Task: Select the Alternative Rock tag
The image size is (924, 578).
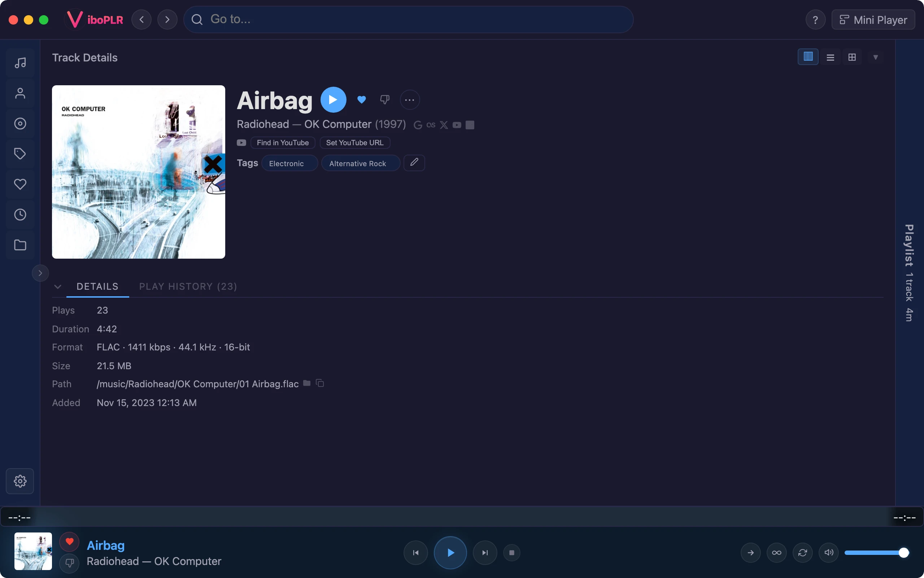Action: [361, 163]
